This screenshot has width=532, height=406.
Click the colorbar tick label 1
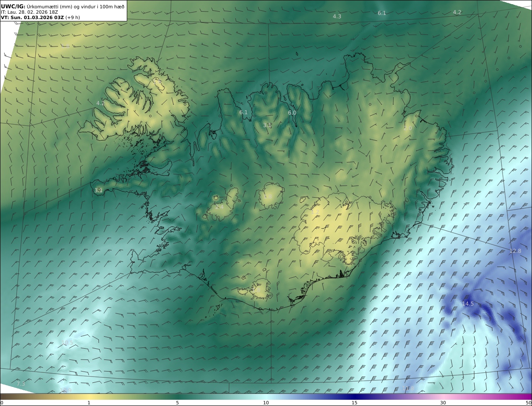click(89, 403)
